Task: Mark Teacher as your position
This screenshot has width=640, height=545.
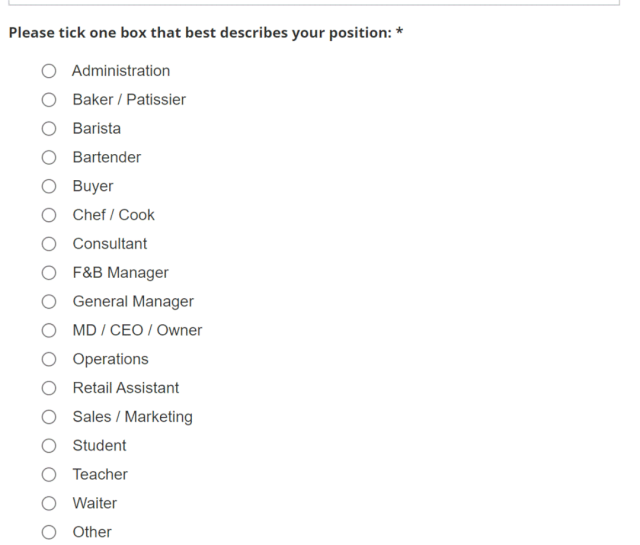Action: tap(49, 474)
